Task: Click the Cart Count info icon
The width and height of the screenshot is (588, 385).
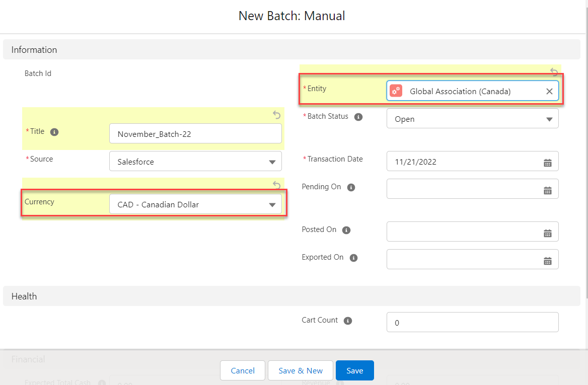Action: [x=348, y=321]
